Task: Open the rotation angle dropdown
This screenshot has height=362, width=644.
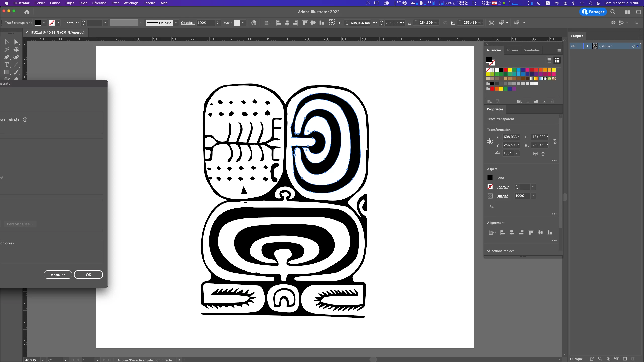Action: point(517,153)
